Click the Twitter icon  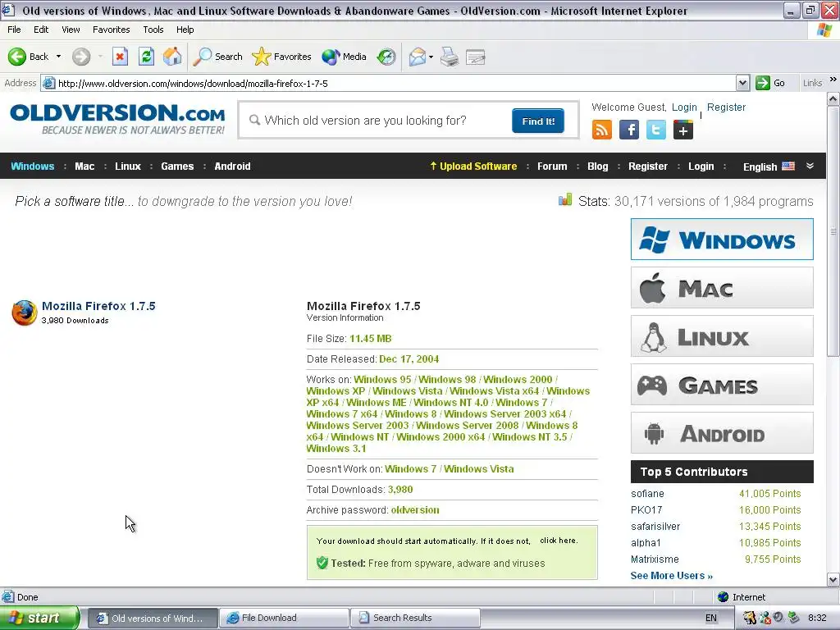pos(656,130)
